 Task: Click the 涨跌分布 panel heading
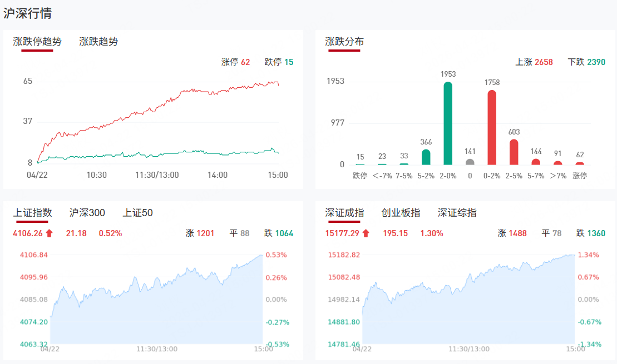(344, 42)
